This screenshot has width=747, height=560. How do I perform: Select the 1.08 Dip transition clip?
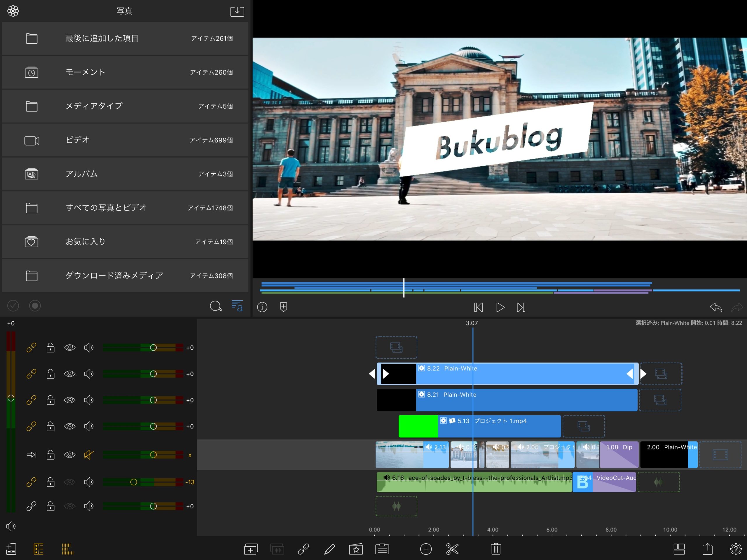point(619,455)
